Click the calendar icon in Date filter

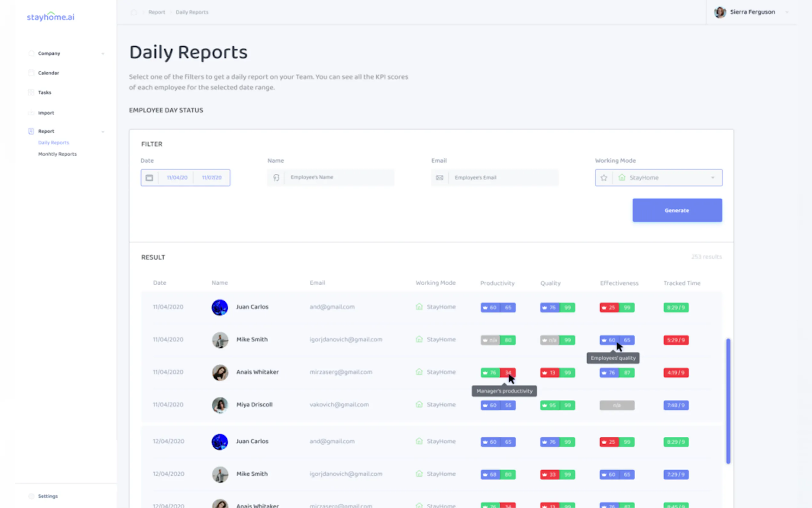149,178
